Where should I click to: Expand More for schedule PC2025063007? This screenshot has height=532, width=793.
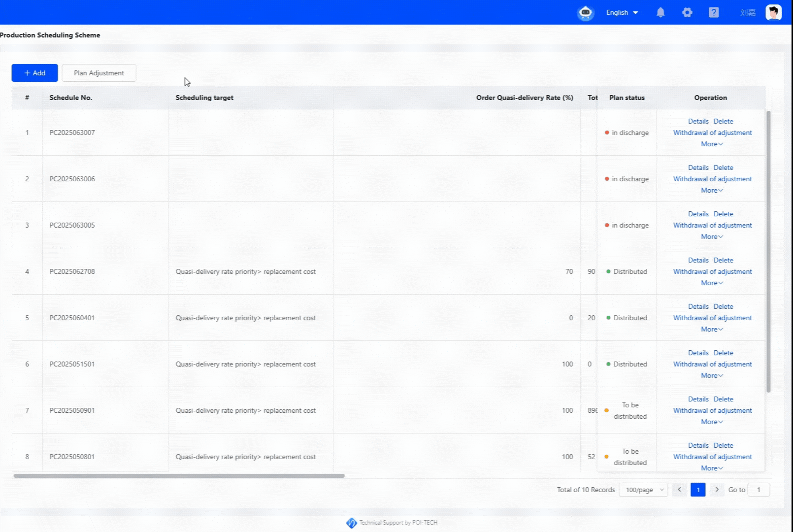712,144
